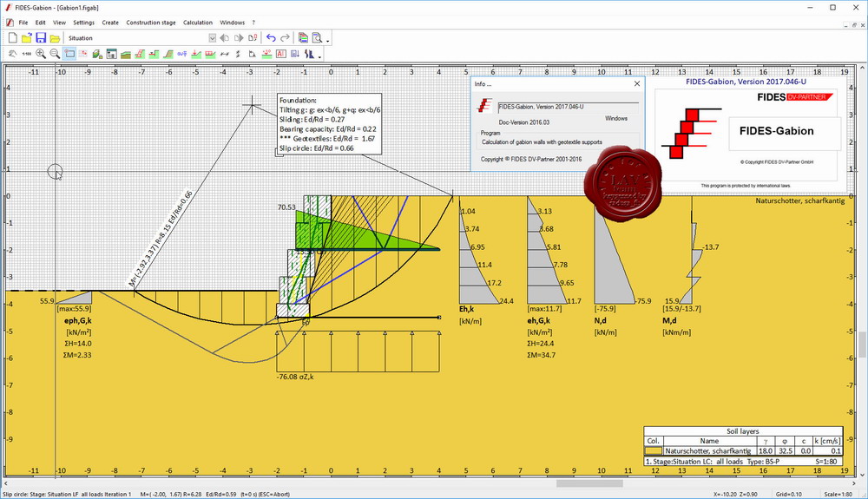Click the geotextile slope icon

[168, 54]
